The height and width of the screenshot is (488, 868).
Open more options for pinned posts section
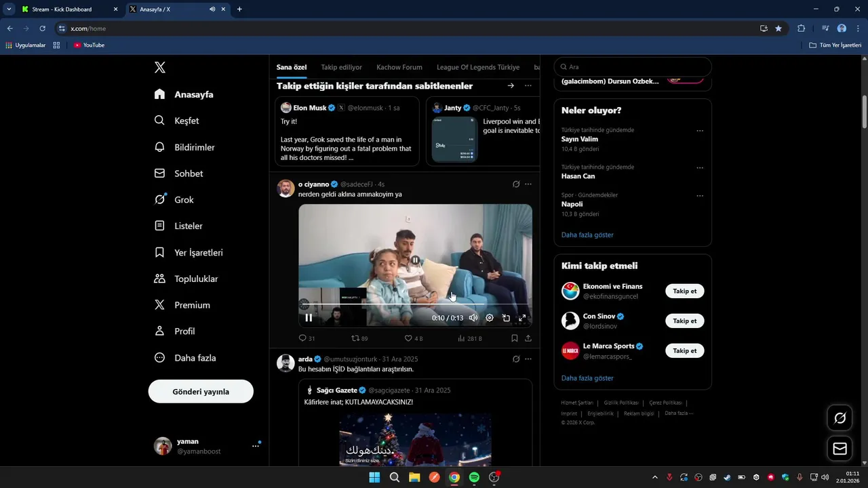[x=528, y=85]
